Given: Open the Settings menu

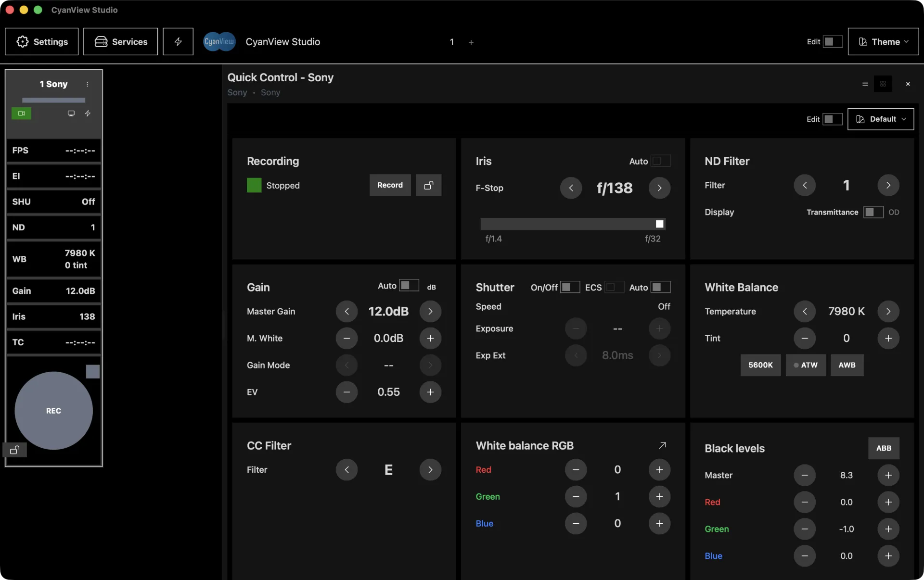Looking at the screenshot, I should [x=42, y=42].
